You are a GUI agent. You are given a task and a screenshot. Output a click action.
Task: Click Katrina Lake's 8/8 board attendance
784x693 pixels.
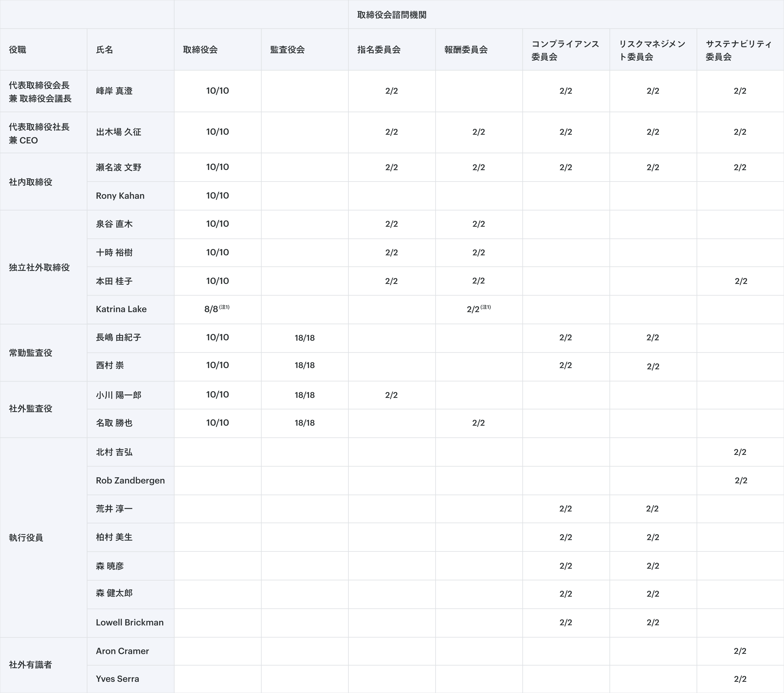pyautogui.click(x=211, y=309)
